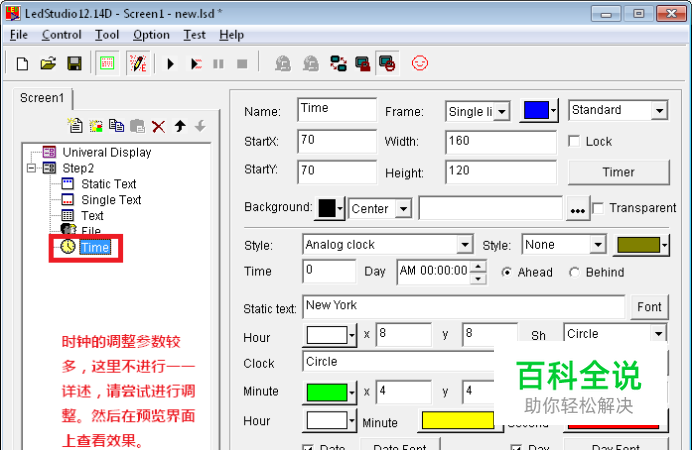
Task: Save file with floppy disk icon
Action: (x=74, y=64)
